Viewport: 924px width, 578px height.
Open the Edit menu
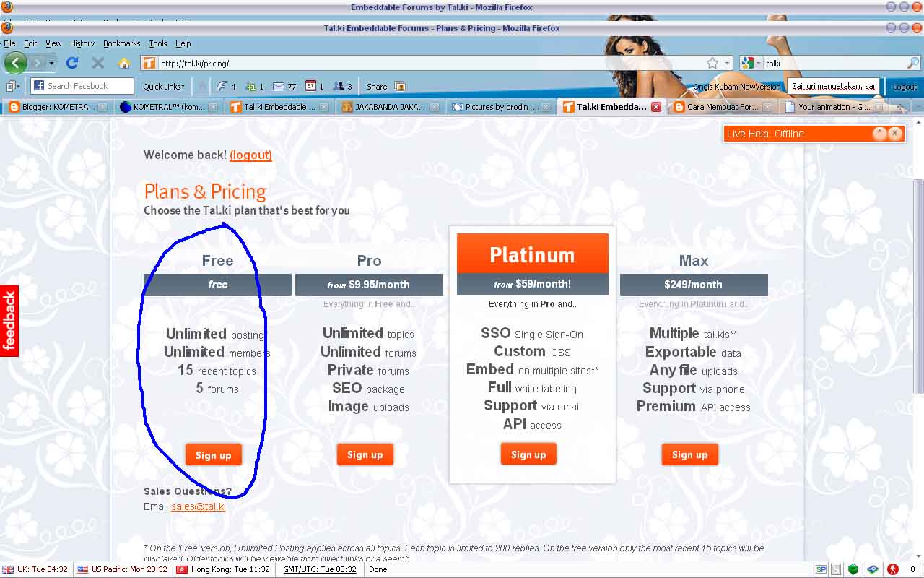pyautogui.click(x=30, y=43)
